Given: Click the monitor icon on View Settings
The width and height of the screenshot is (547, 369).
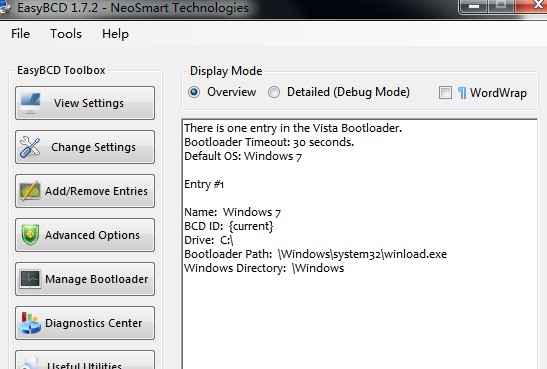Looking at the screenshot, I should [30, 103].
